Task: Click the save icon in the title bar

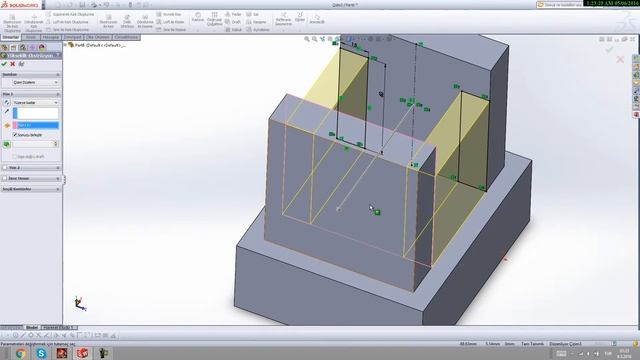Action: [x=83, y=5]
